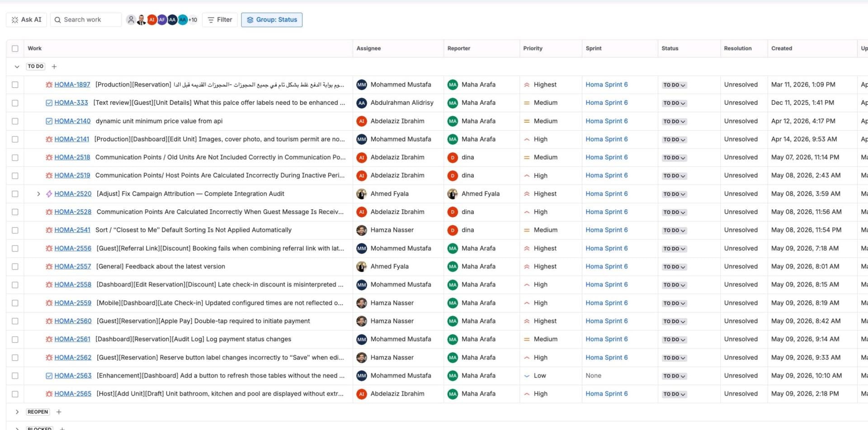Click the plus icon next to TO DO group
Viewport: 868px width, 430px height.
[54, 66]
